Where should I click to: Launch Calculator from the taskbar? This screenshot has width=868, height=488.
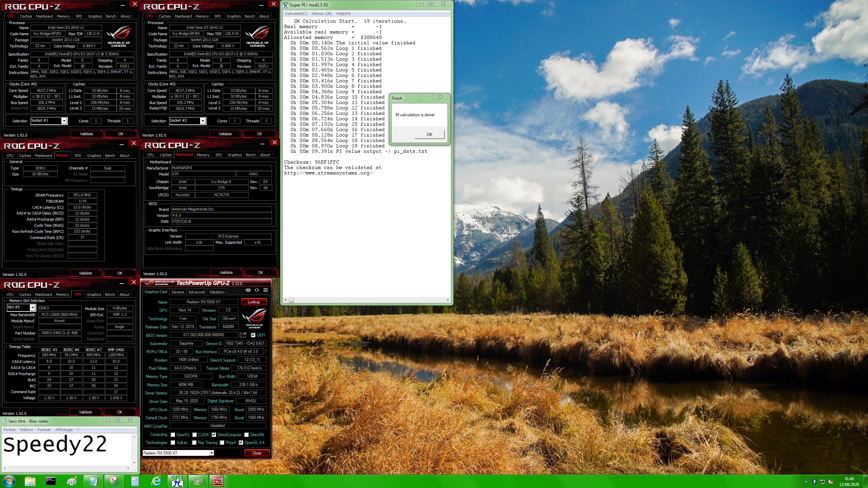pyautogui.click(x=135, y=481)
